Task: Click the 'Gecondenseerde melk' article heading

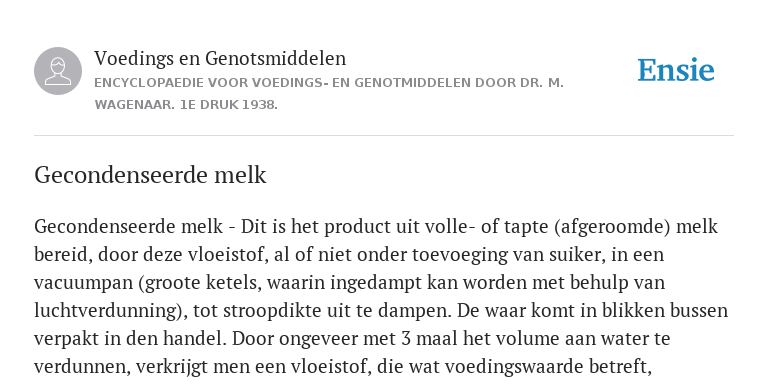Action: [x=150, y=175]
